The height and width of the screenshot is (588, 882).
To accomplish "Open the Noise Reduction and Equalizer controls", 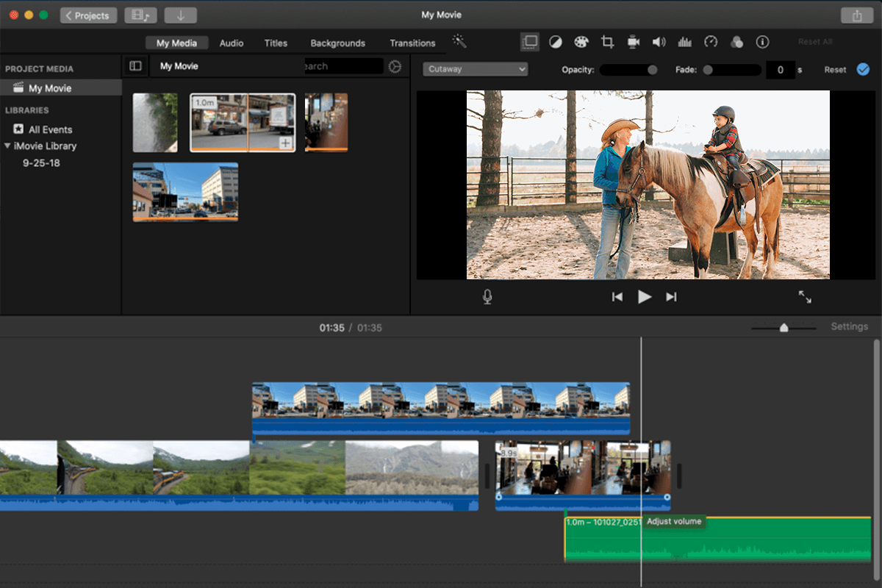I will coord(685,42).
